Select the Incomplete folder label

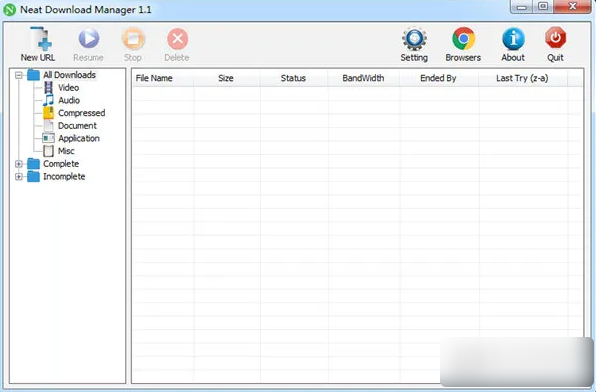(x=64, y=176)
